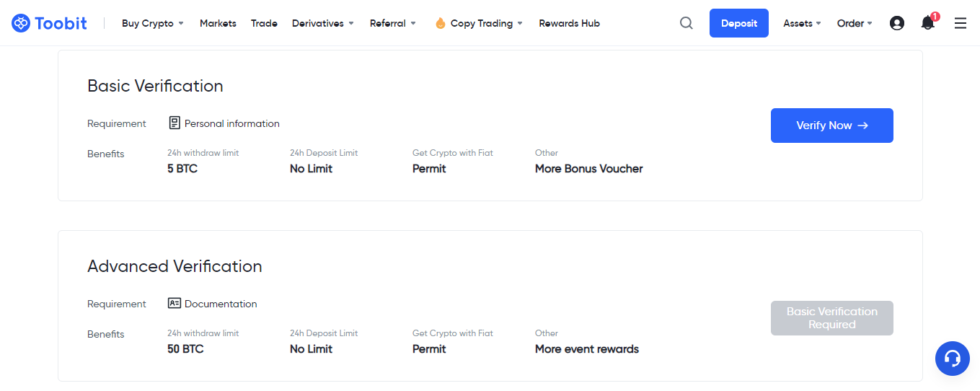
Task: Click the Personal information document icon
Action: pyautogui.click(x=175, y=123)
